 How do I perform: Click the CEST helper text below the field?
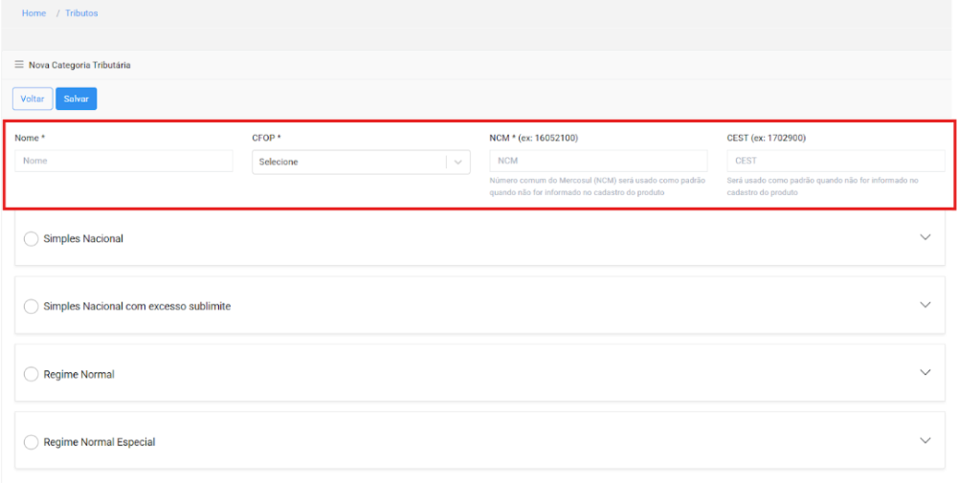tap(822, 186)
